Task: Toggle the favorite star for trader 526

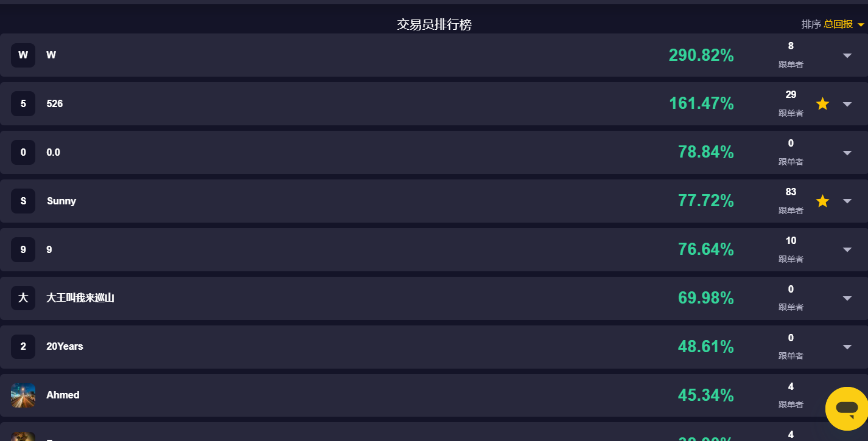Action: point(822,104)
